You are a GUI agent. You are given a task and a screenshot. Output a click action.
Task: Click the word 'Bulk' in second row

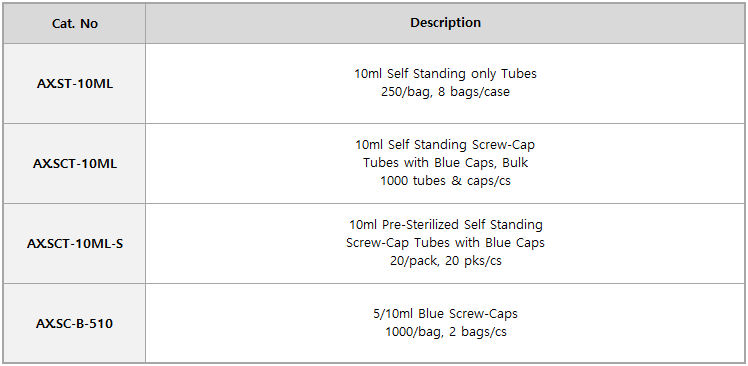[515, 163]
